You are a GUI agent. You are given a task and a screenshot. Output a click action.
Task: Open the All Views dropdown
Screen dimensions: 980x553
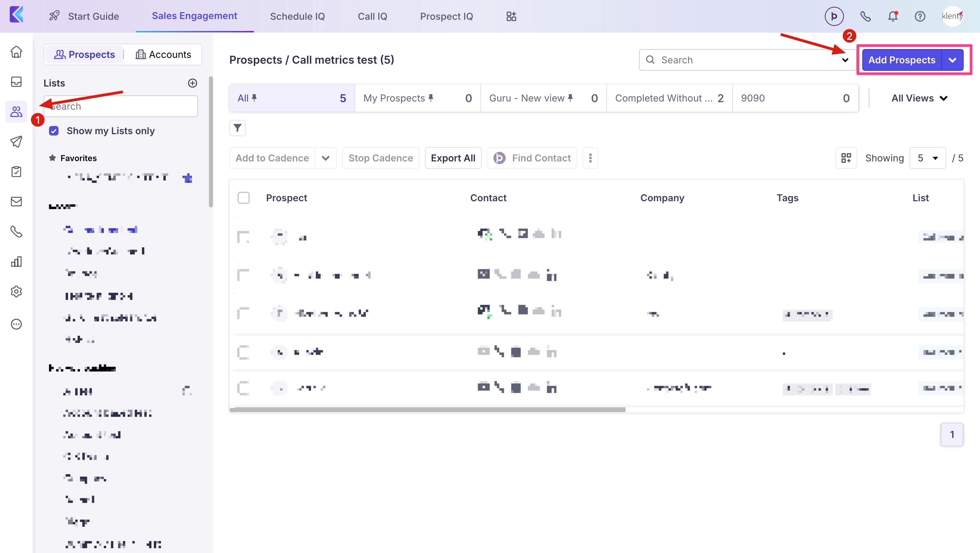click(919, 98)
